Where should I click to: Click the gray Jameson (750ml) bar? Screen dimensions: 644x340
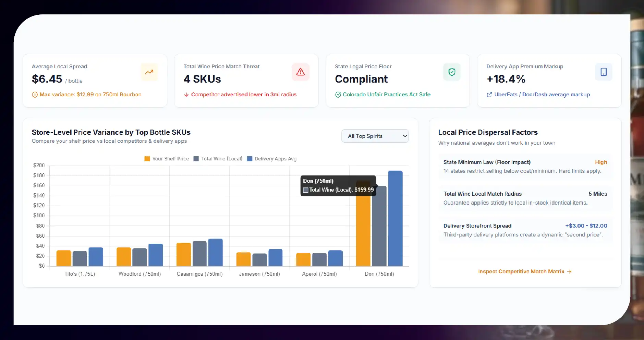pyautogui.click(x=259, y=260)
